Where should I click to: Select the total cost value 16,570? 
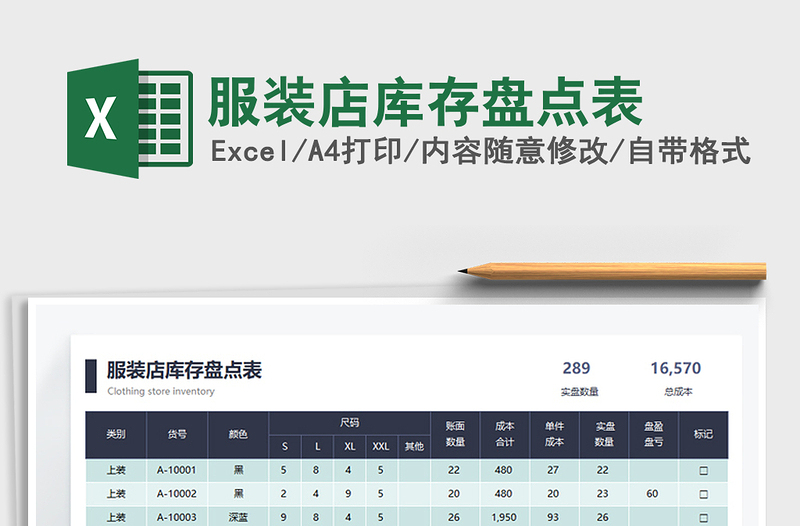pos(676,368)
